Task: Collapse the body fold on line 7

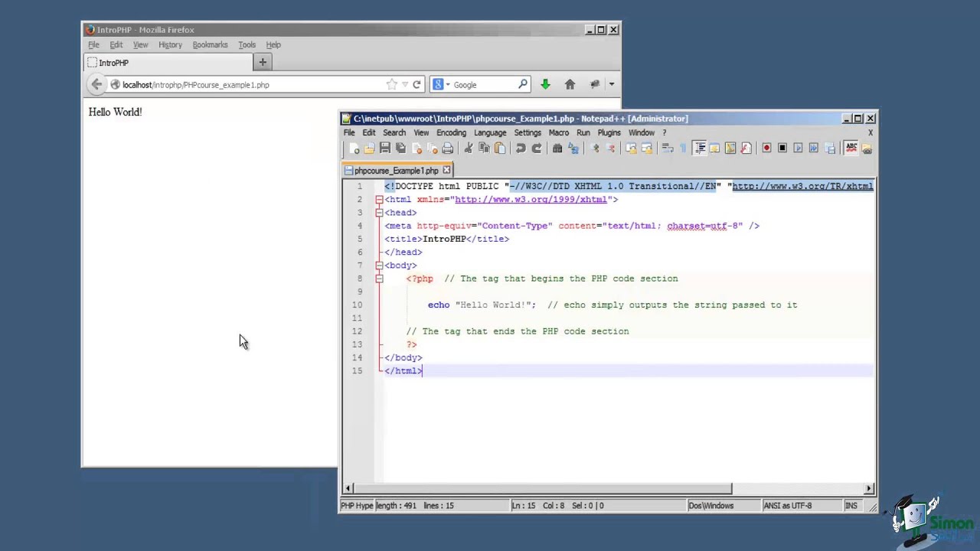Action: pos(379,266)
